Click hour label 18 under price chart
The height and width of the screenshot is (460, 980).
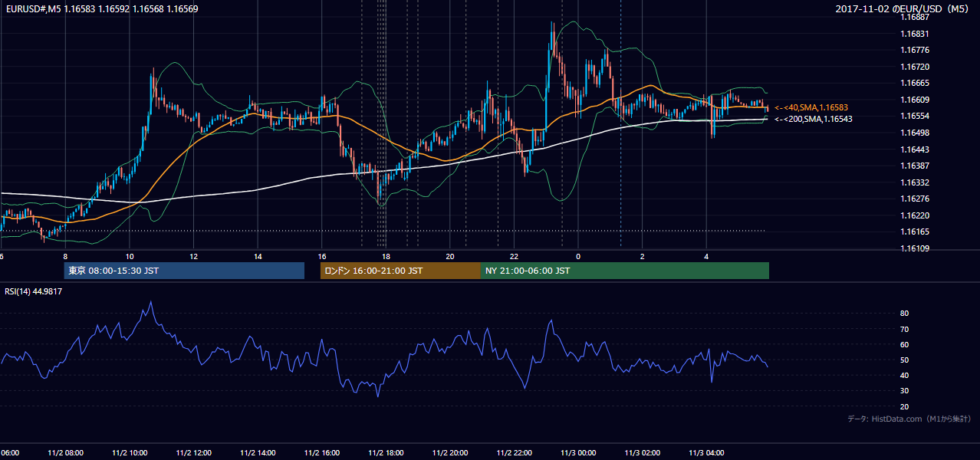click(x=386, y=257)
